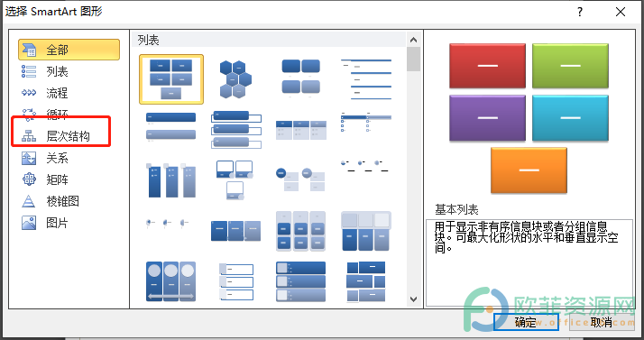Pick the three small pie-circle process layout
The width and height of the screenshot is (644, 340).
click(168, 223)
